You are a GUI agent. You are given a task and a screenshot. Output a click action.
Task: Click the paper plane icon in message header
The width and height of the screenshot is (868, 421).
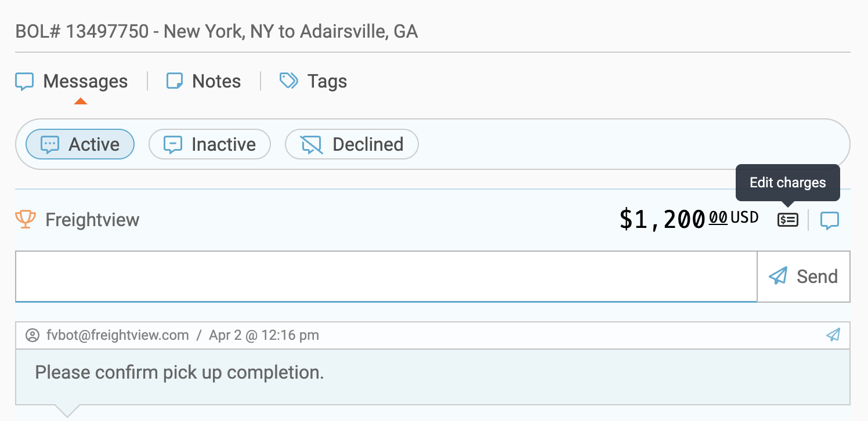(x=833, y=335)
